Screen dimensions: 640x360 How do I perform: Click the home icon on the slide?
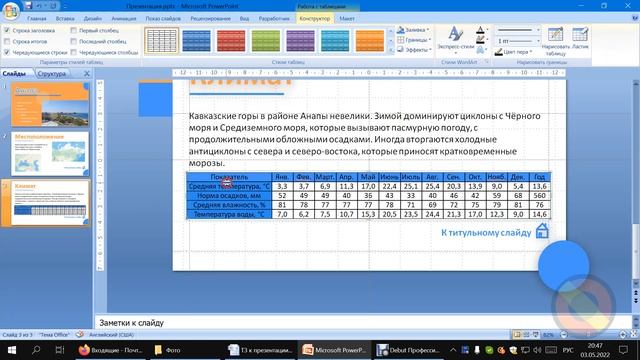pos(542,231)
